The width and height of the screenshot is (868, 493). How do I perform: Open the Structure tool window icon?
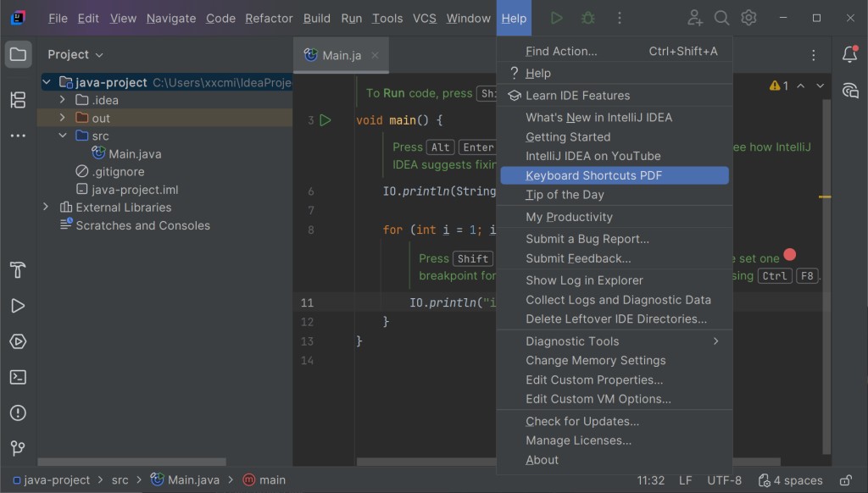pyautogui.click(x=18, y=100)
